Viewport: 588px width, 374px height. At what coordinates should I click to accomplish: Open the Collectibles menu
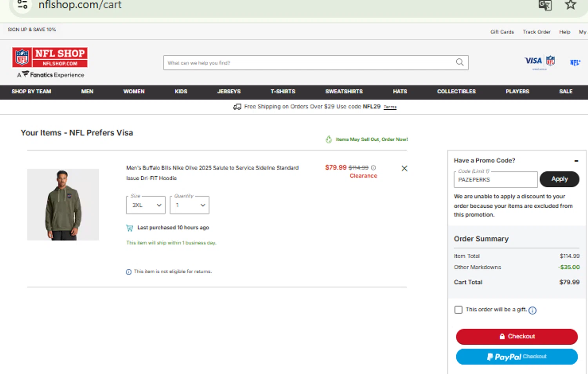coord(456,91)
